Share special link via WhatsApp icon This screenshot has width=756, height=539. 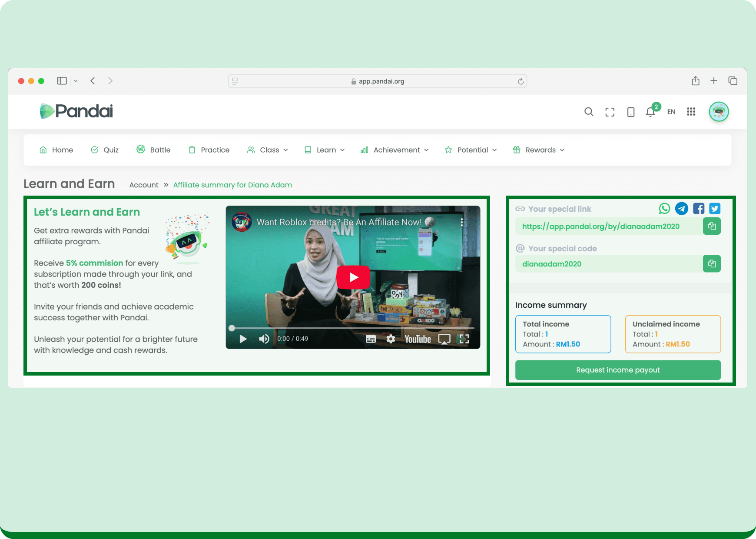(664, 209)
